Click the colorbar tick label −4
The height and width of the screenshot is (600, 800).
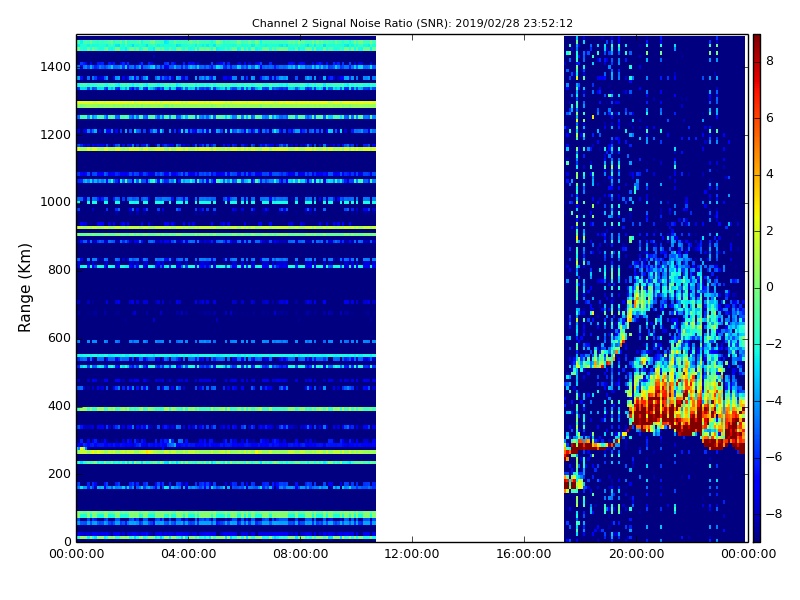(774, 401)
